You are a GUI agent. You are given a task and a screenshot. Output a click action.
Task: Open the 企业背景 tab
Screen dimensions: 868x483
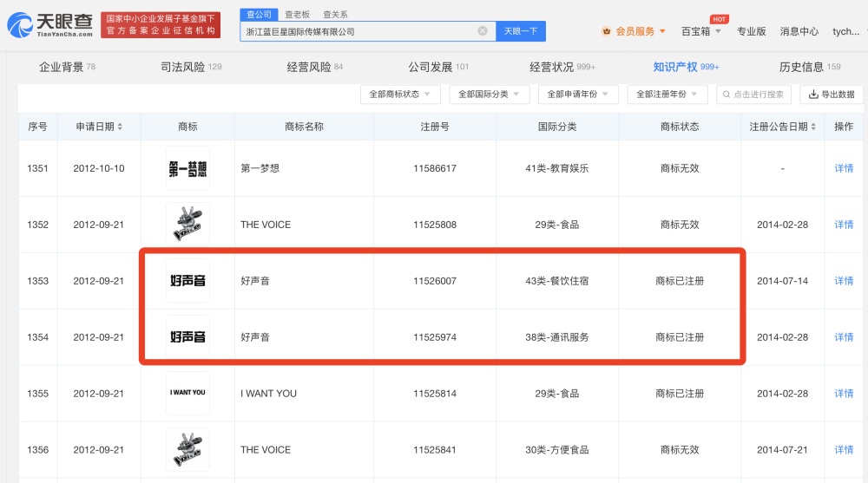point(67,67)
